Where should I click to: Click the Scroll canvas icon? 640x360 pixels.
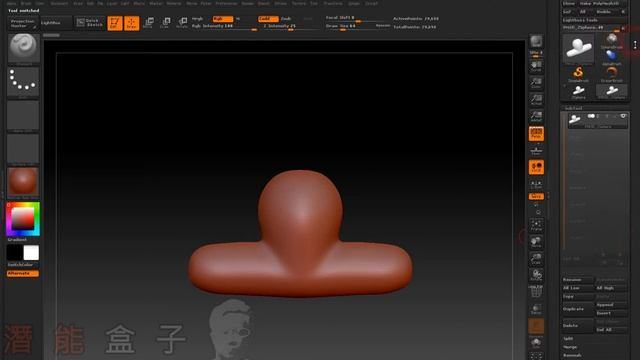(x=536, y=66)
